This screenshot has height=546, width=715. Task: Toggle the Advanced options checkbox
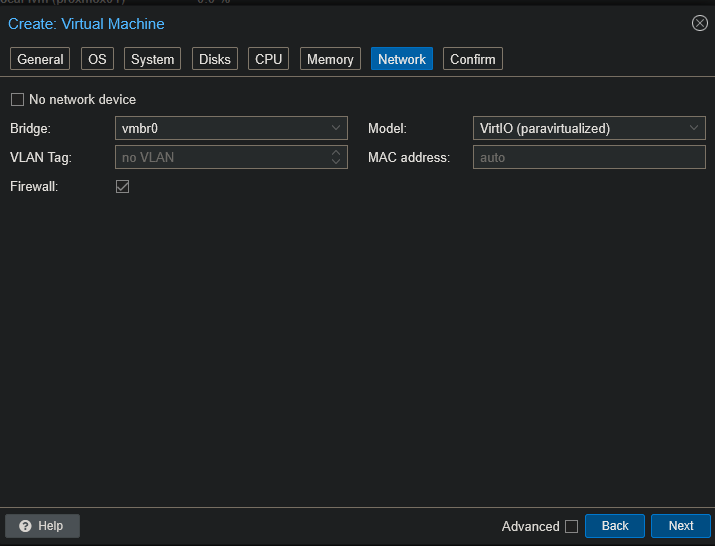tap(571, 526)
